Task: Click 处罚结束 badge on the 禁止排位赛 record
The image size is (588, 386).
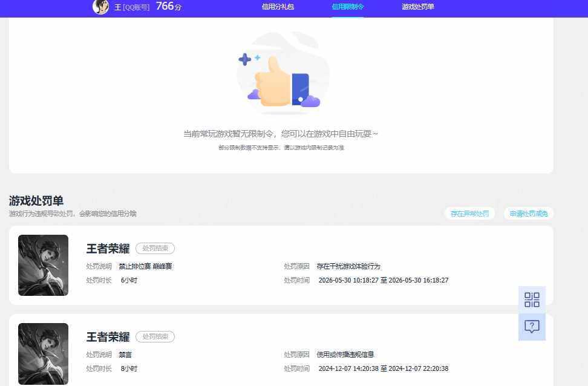Action: (155, 248)
